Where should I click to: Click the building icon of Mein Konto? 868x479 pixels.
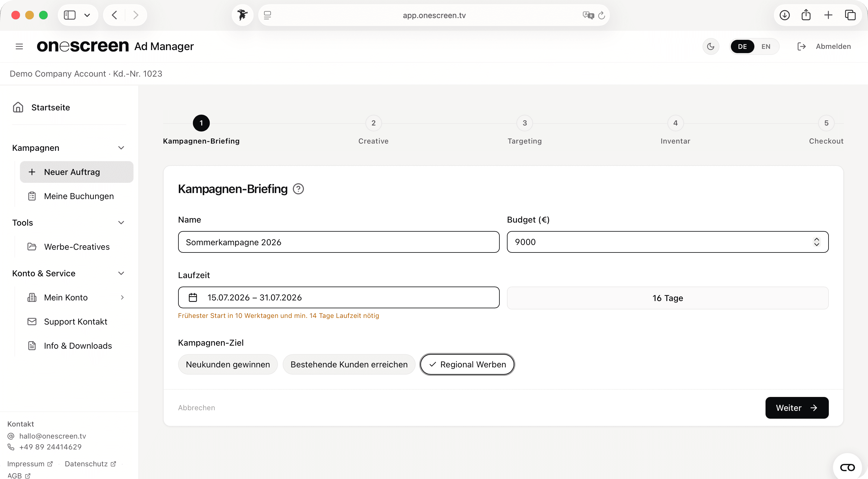pyautogui.click(x=32, y=297)
